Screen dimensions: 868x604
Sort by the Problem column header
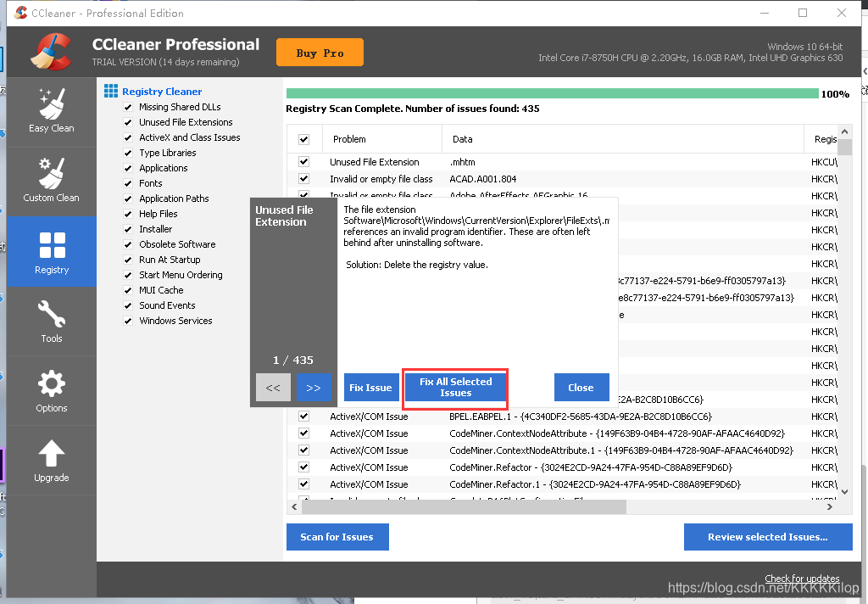[x=382, y=139]
